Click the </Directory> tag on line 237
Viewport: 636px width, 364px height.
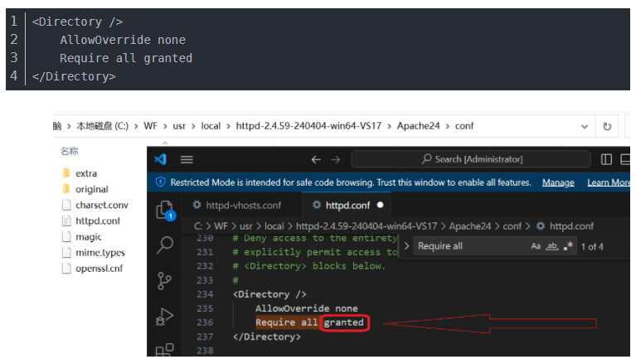[266, 337]
